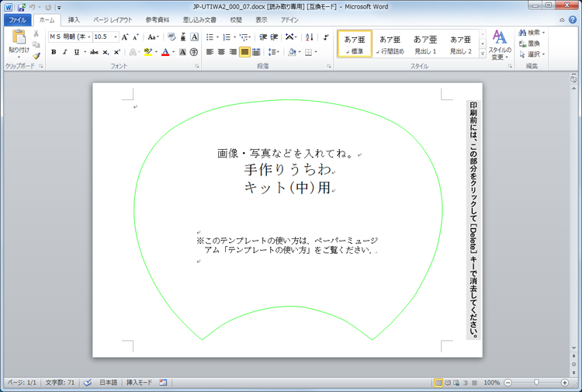
Task: Click the Shrink Font icon
Action: (136, 36)
